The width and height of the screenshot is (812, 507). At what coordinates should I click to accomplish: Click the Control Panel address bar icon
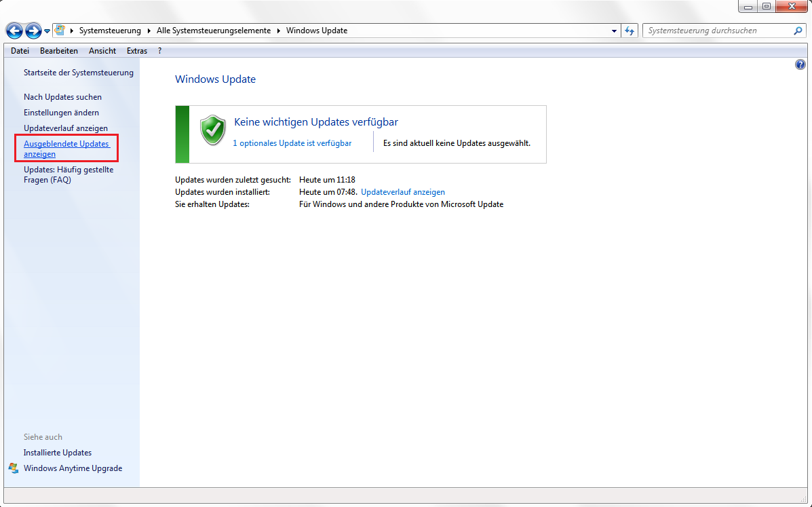tap(60, 30)
